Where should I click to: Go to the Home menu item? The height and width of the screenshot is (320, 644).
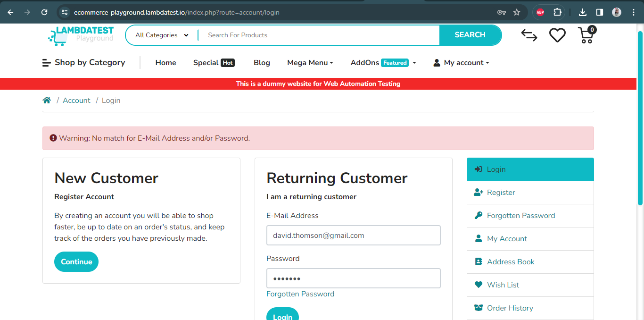166,63
